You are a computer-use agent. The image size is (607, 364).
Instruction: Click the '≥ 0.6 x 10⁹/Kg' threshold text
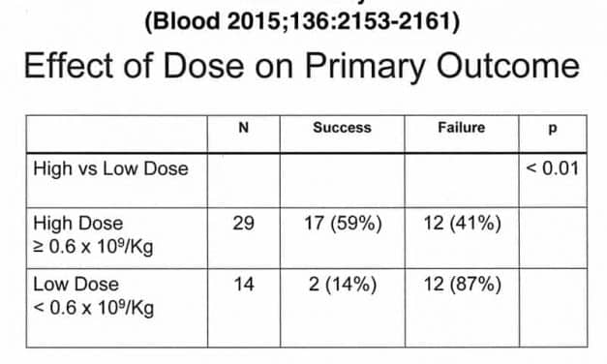pos(93,247)
